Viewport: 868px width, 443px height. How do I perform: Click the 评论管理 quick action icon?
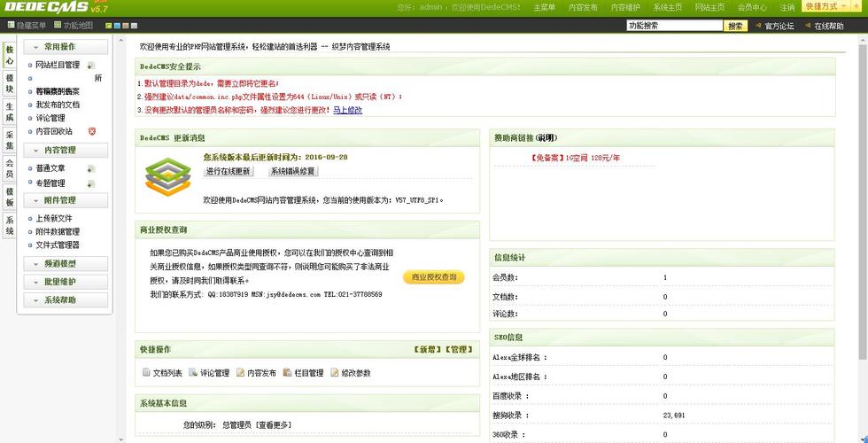tap(193, 373)
